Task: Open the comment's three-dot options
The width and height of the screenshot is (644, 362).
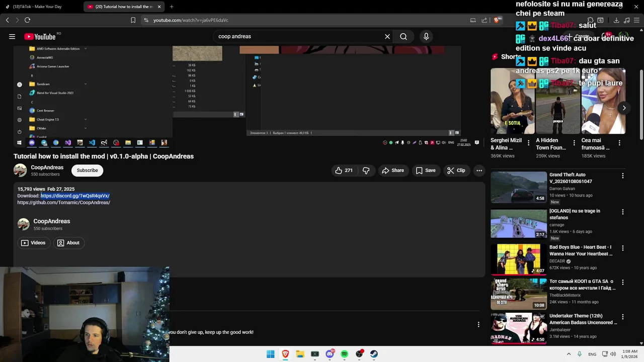Action: pos(478,325)
